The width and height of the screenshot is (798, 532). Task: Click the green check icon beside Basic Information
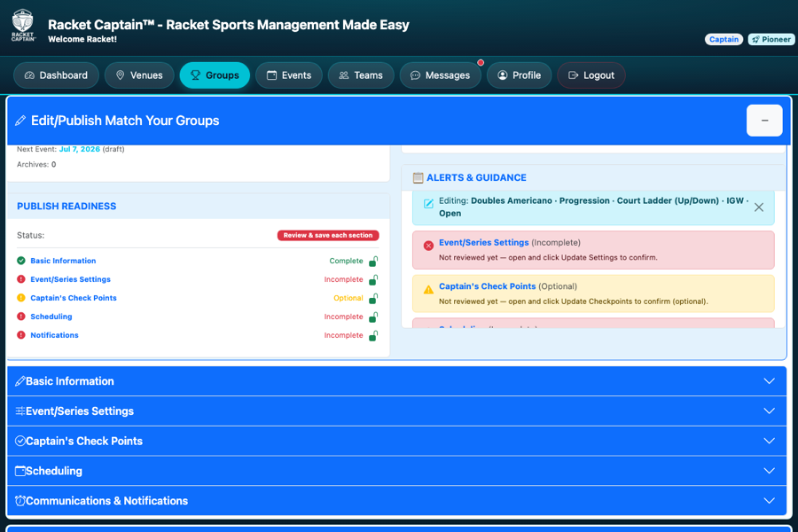[x=21, y=260]
